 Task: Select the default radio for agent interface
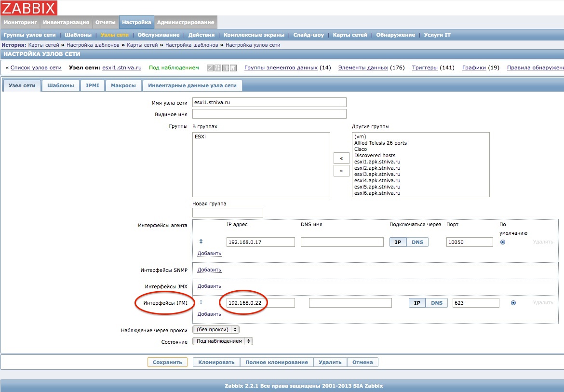[x=503, y=242]
